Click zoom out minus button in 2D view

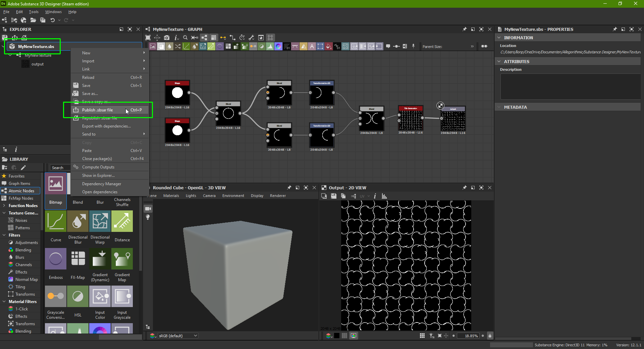click(453, 336)
